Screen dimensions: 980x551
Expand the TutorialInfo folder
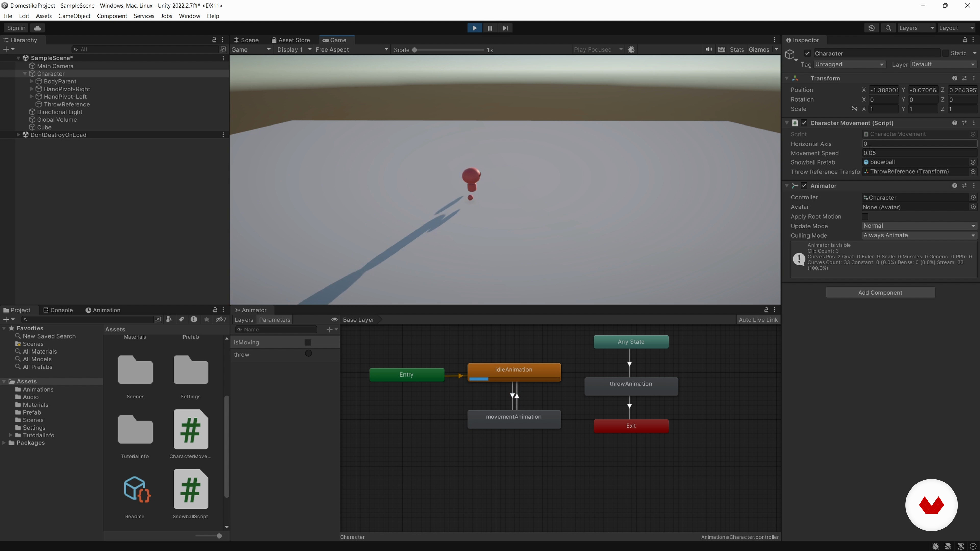tap(11, 435)
